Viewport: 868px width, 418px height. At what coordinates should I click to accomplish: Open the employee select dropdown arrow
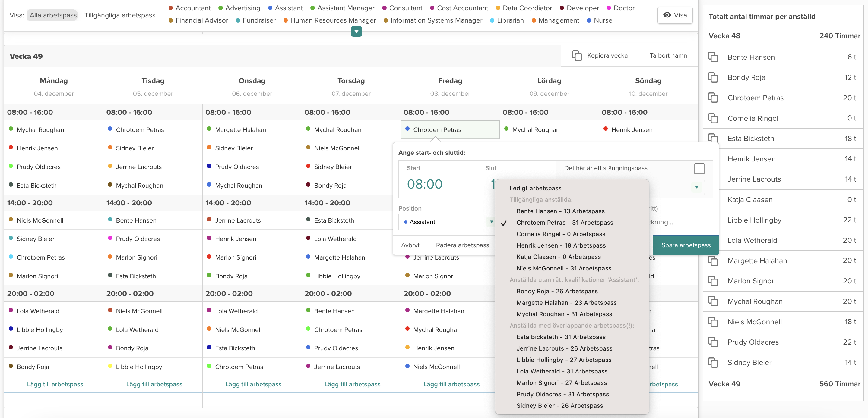[696, 187]
